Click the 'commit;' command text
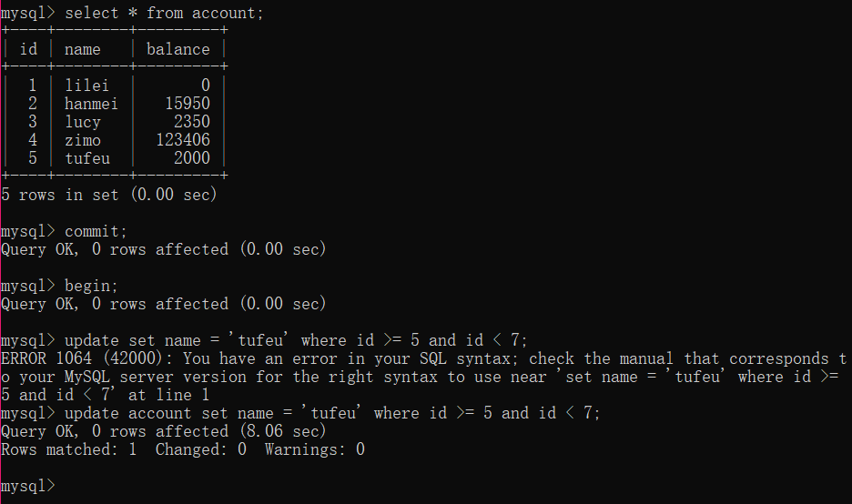 point(96,231)
